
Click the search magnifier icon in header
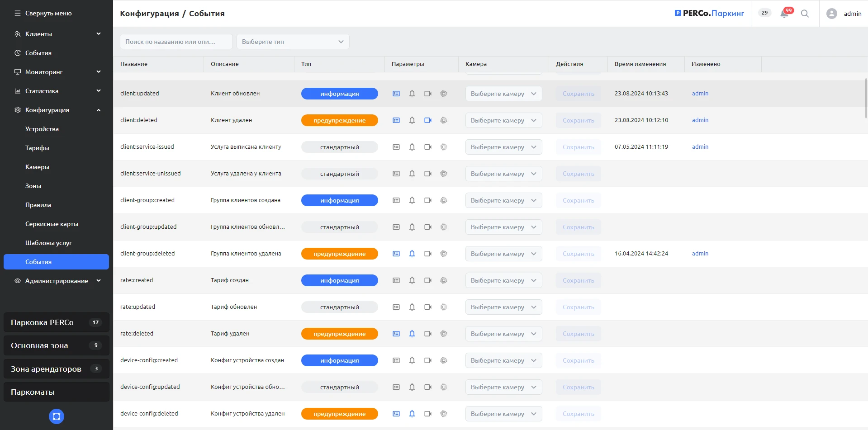pyautogui.click(x=805, y=14)
